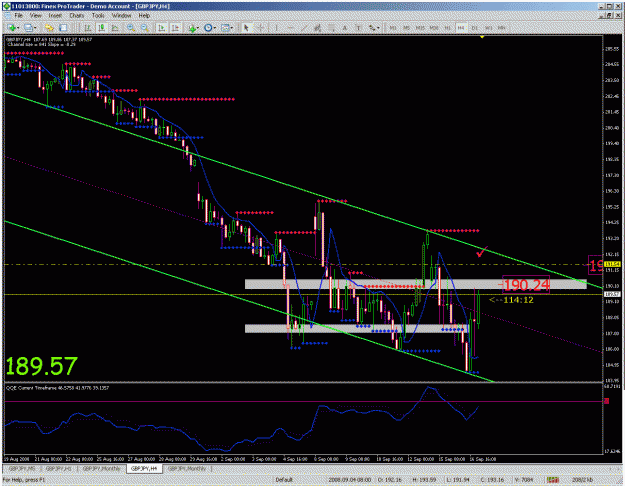Expand the Profiles dropdown arrow

(35, 28)
